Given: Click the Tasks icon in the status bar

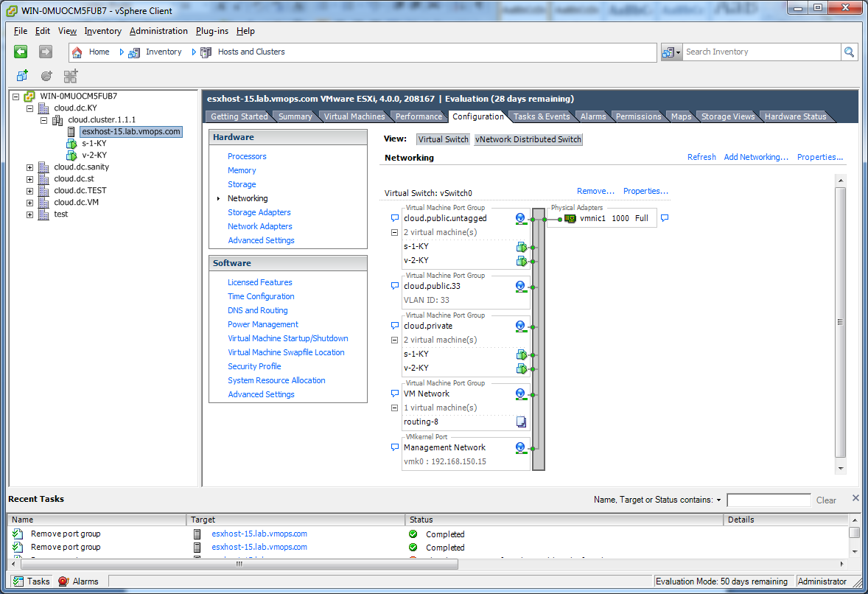Looking at the screenshot, I should [17, 581].
